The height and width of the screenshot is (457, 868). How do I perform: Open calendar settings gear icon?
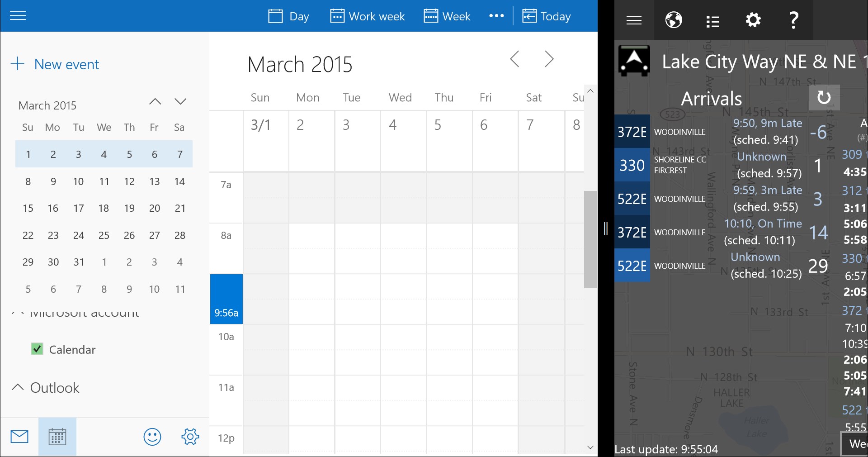(190, 437)
